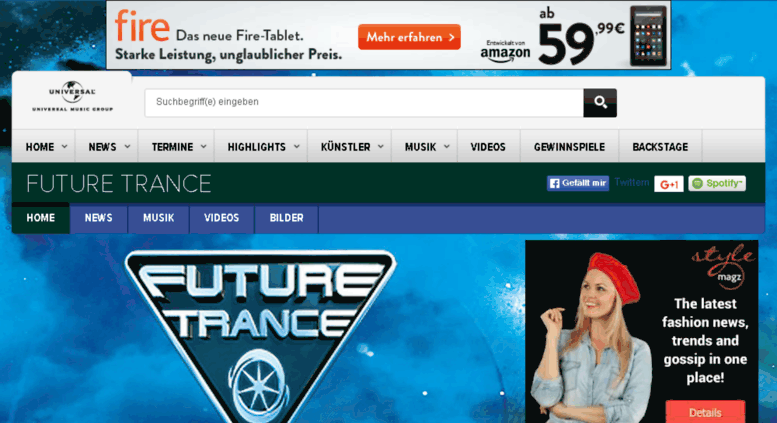This screenshot has width=777, height=423.
Task: Expand the MUSIK dropdown arrow in main navigation
Action: pos(447,147)
